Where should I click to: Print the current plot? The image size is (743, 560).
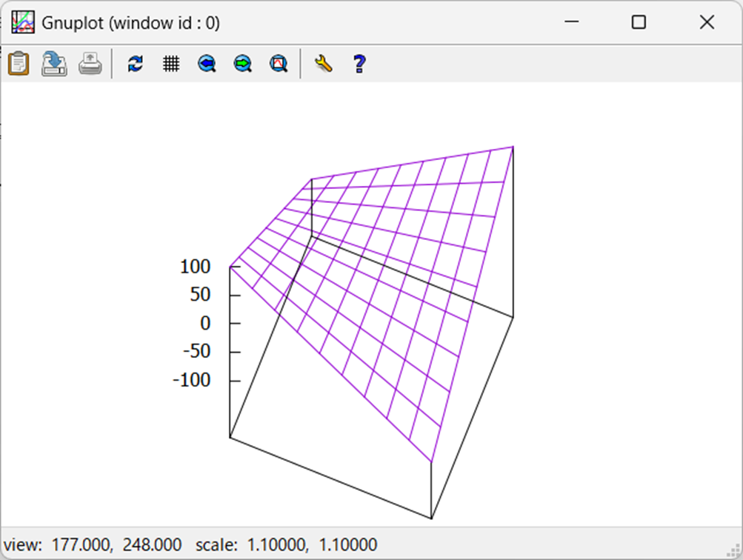click(x=89, y=64)
